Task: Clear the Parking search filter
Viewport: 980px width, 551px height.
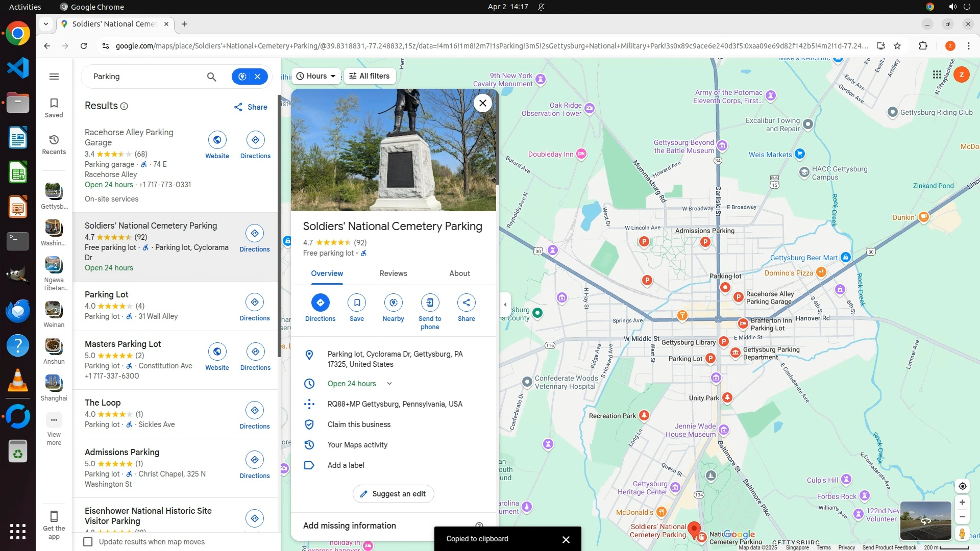Action: (x=258, y=77)
